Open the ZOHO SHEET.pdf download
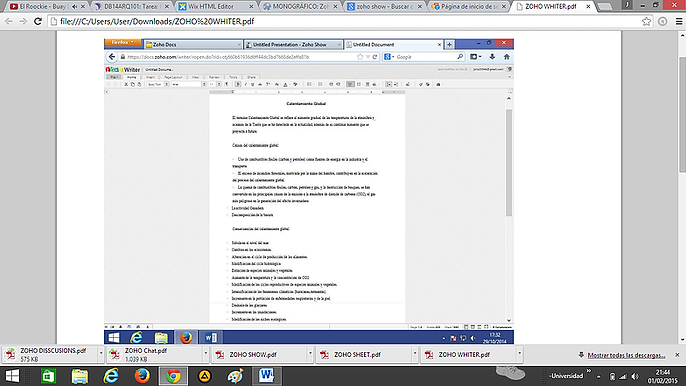 [364, 354]
